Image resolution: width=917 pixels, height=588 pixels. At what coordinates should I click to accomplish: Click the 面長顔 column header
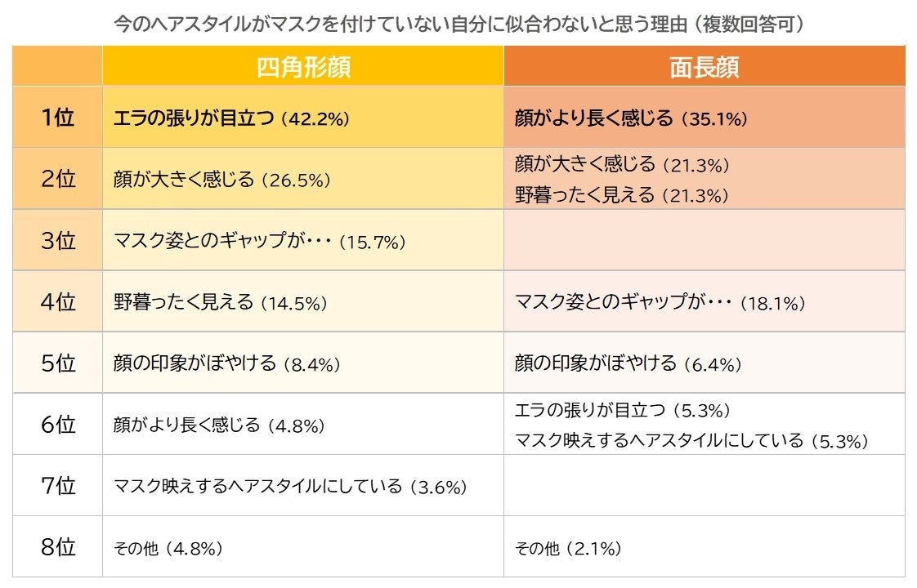click(704, 67)
